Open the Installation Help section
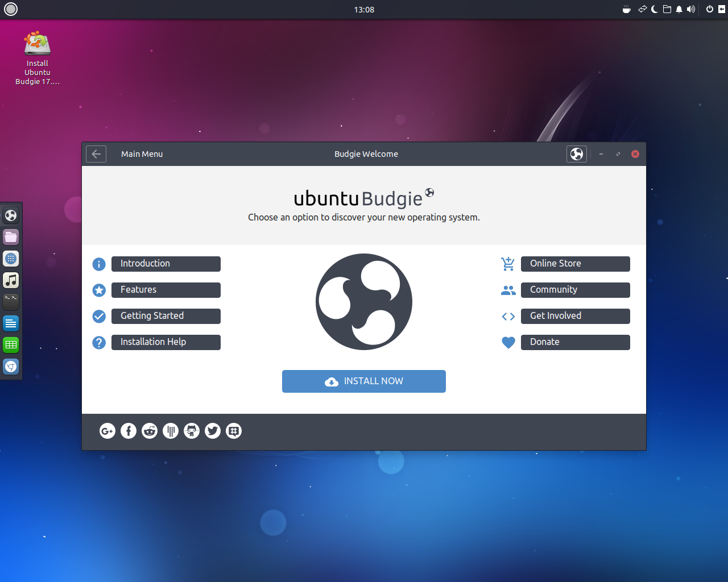Viewport: 728px width, 582px height. click(x=166, y=342)
